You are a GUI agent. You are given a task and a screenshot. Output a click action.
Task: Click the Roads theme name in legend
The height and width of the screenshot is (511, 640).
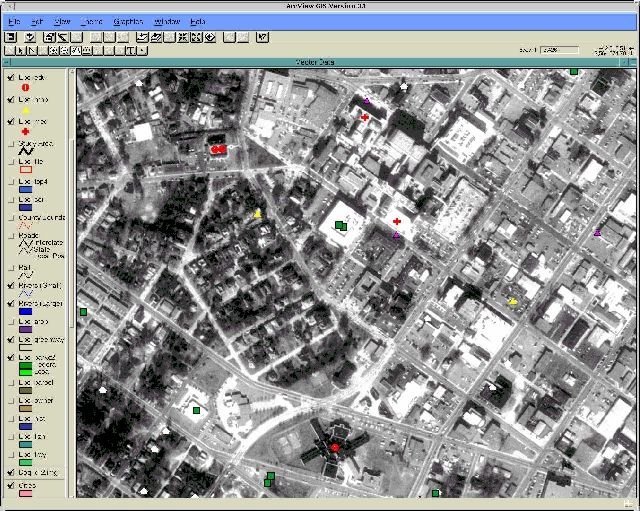29,236
